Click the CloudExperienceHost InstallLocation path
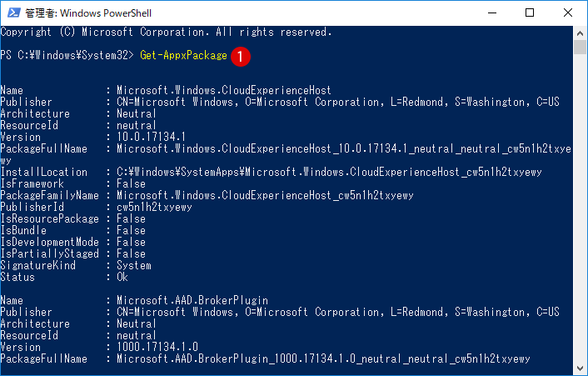 pos(329,173)
